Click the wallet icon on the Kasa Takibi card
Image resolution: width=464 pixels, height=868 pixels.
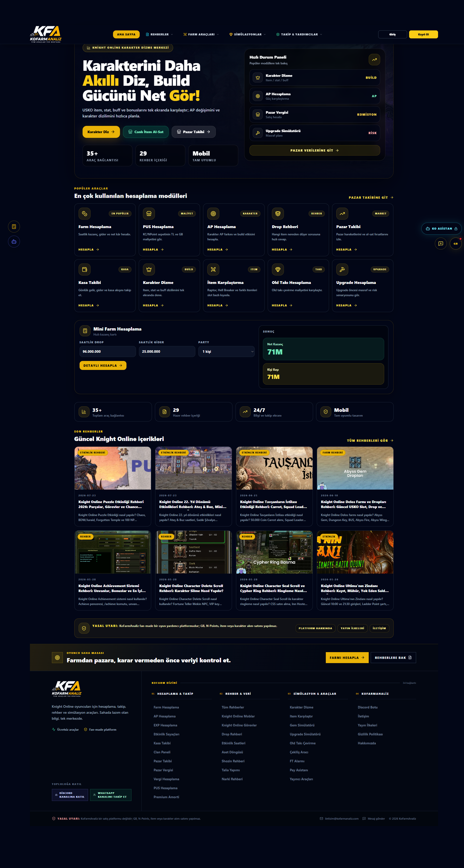[x=84, y=269]
